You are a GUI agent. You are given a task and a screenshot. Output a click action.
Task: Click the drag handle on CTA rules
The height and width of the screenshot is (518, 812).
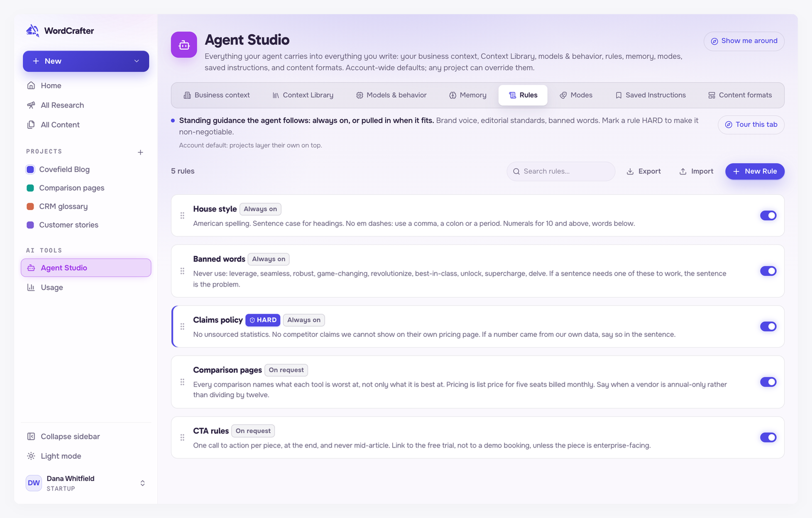tap(182, 437)
